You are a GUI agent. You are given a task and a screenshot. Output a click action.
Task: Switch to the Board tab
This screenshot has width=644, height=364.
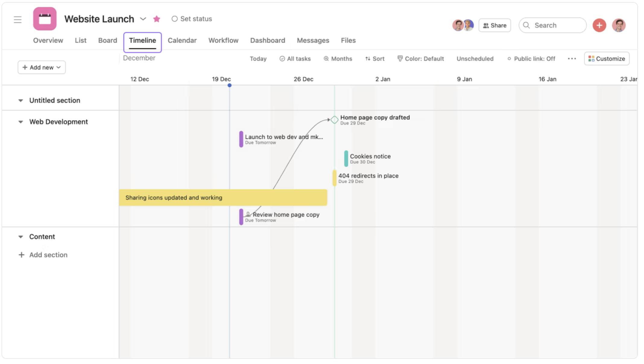[108, 40]
